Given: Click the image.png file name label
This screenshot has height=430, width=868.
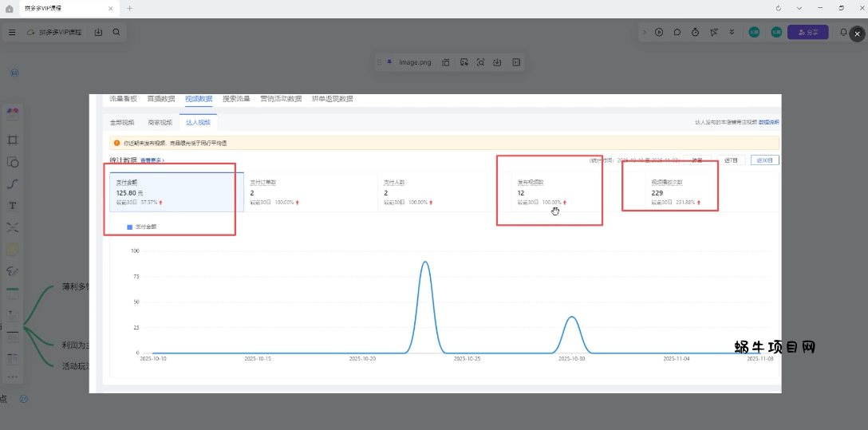Looking at the screenshot, I should [415, 62].
